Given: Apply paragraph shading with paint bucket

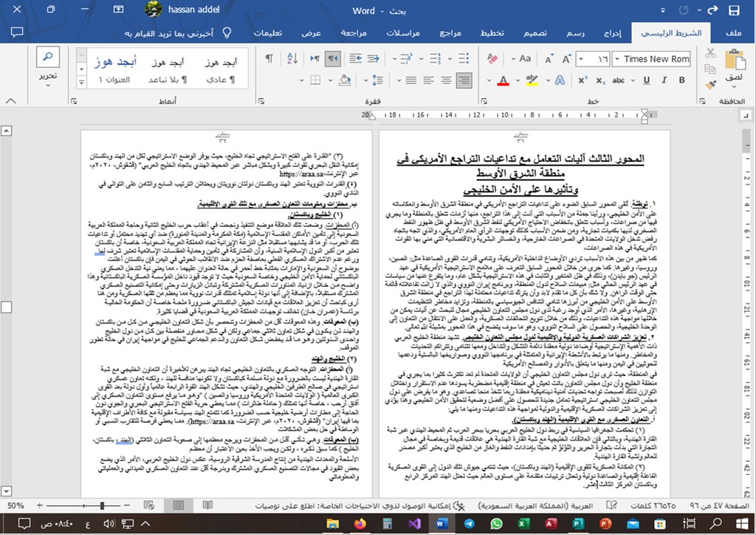Looking at the screenshot, I should coord(345,80).
